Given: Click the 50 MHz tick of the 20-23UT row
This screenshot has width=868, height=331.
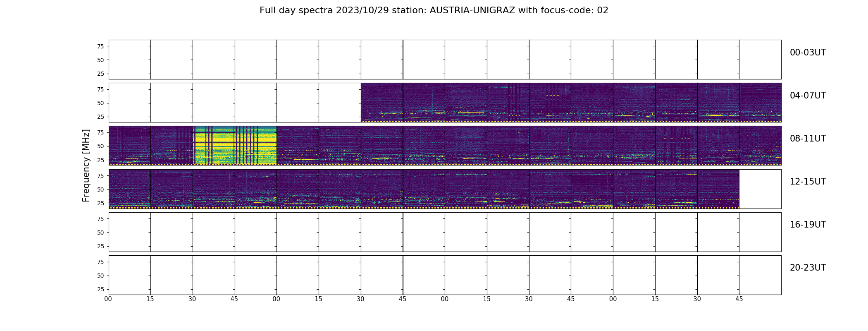Looking at the screenshot, I should point(100,276).
